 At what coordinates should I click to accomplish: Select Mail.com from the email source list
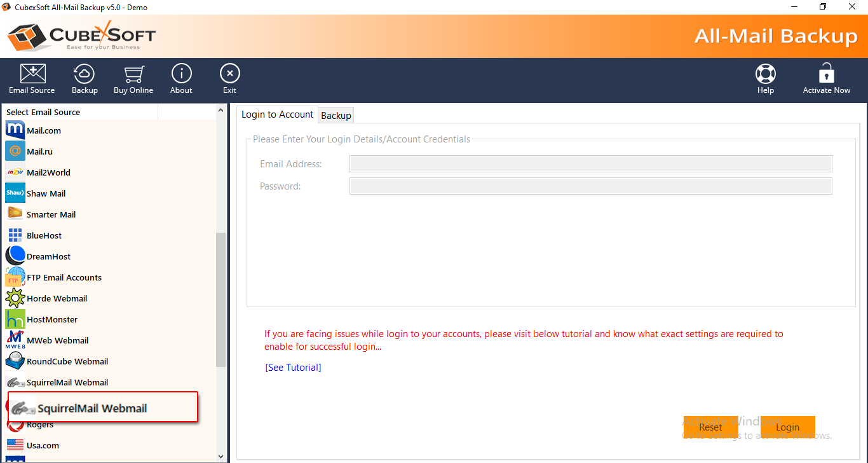(x=43, y=130)
